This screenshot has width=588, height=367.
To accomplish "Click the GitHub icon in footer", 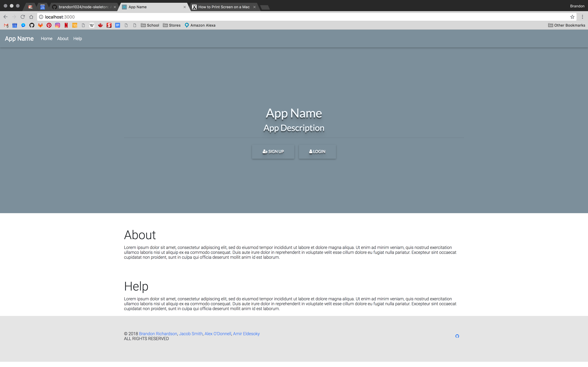I will [x=457, y=336].
